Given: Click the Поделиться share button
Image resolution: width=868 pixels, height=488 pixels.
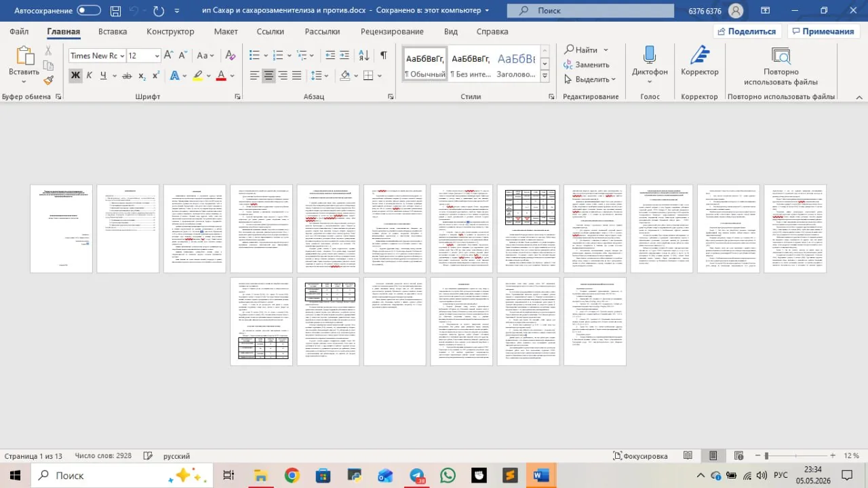Looking at the screenshot, I should (x=747, y=32).
